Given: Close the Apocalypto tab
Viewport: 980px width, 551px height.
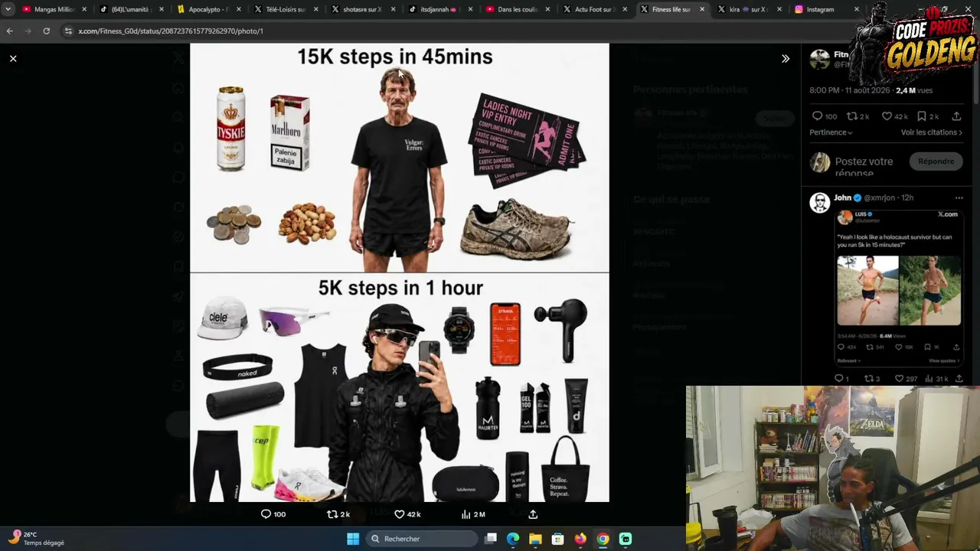Looking at the screenshot, I should pyautogui.click(x=238, y=9).
